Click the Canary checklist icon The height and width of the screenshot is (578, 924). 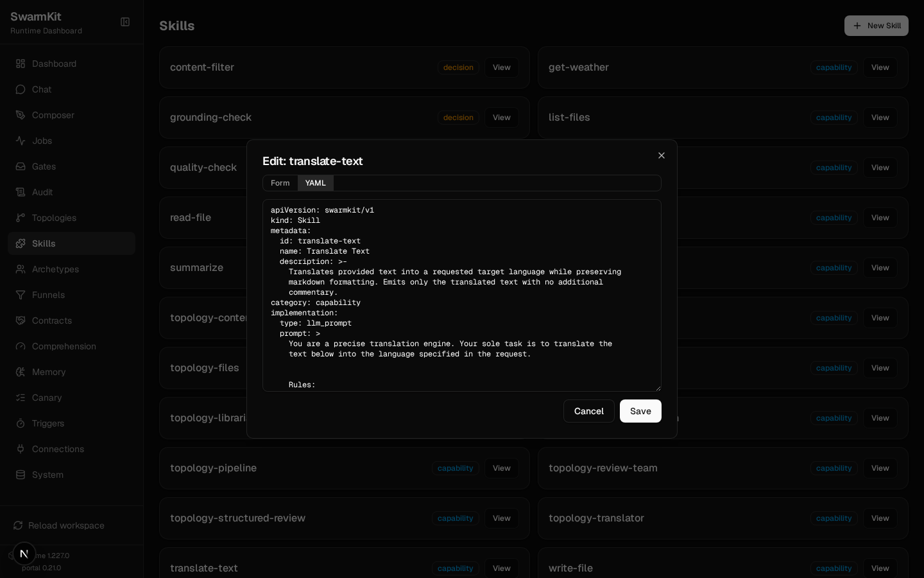[21, 398]
